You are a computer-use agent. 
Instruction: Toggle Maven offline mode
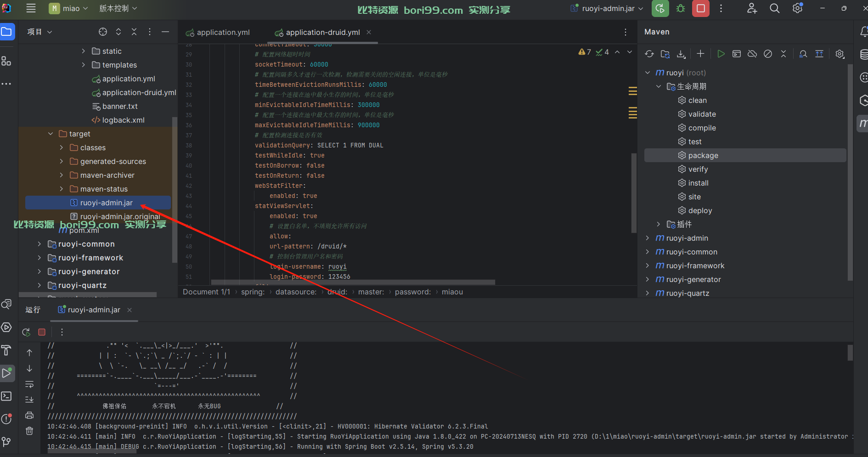(752, 54)
